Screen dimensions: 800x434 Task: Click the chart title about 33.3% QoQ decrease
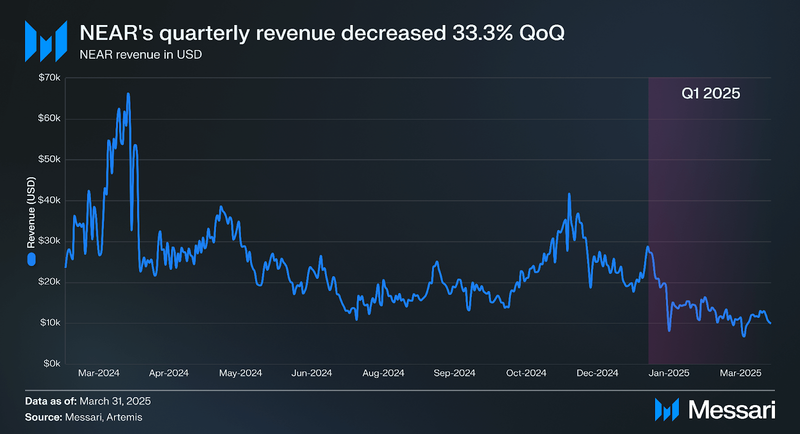point(322,33)
